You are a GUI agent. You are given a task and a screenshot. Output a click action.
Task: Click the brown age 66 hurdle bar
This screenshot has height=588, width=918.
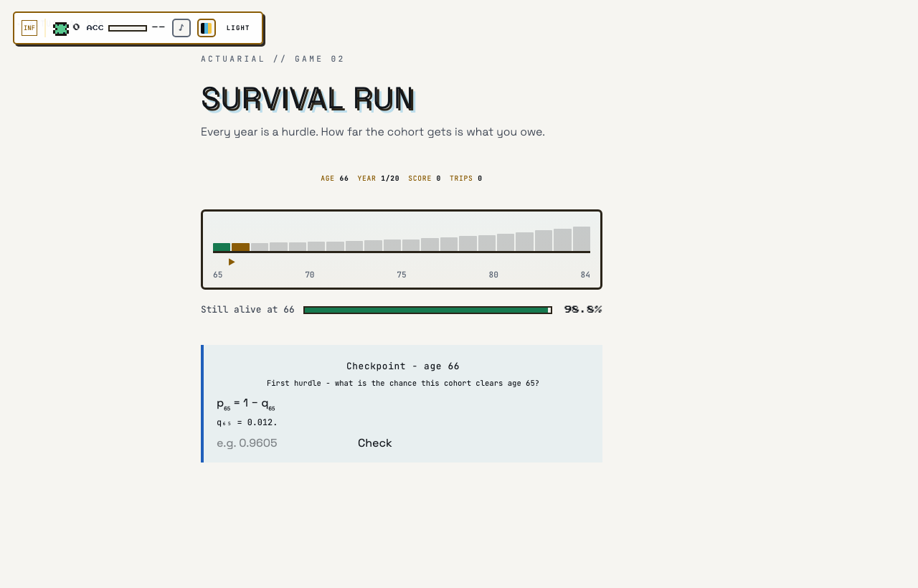click(240, 247)
